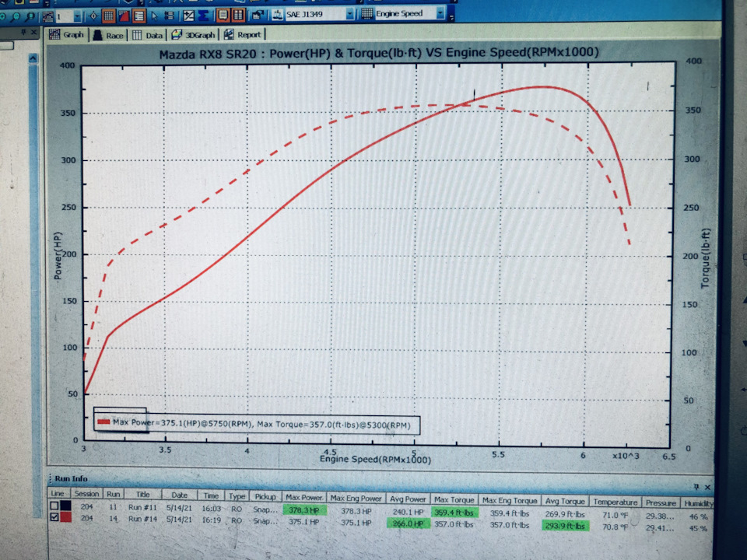Image resolution: width=747 pixels, height=560 pixels.
Task: Click the '16:19' time cell
Action: pyautogui.click(x=211, y=520)
